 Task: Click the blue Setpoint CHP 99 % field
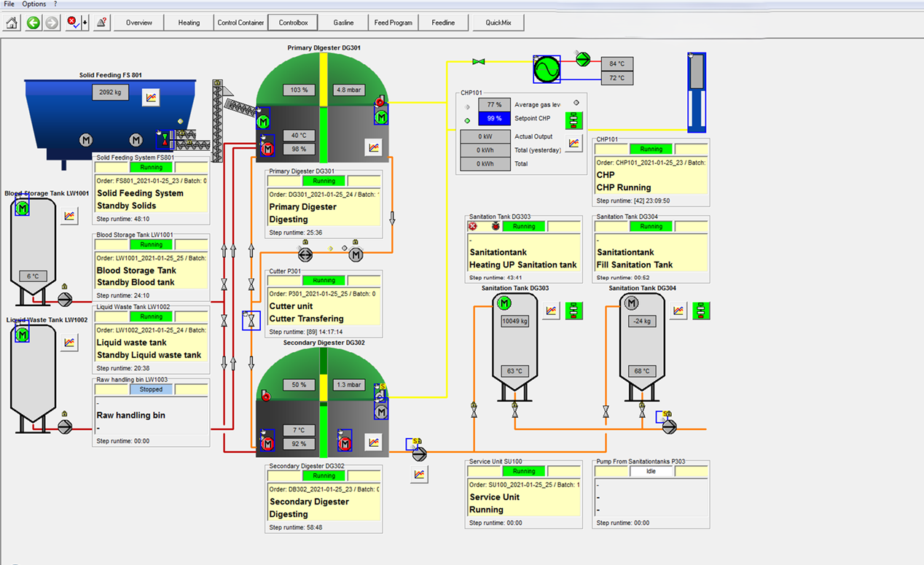494,119
